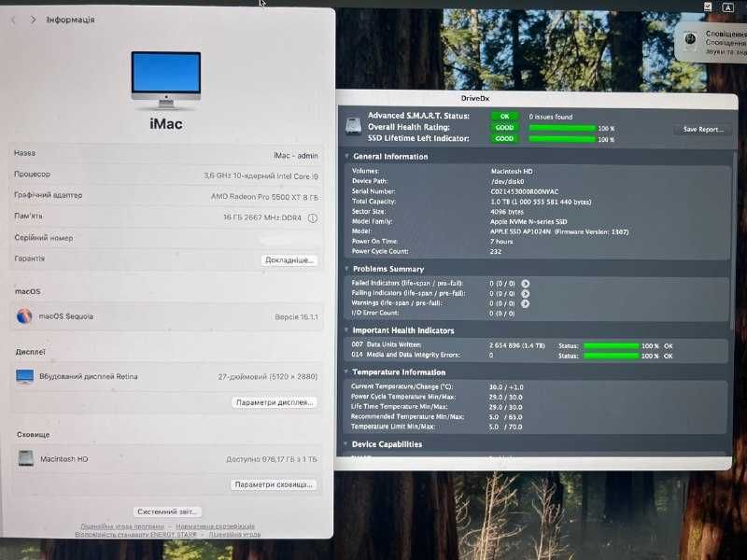Open the ENERGY STAR compliance link

[x=135, y=534]
